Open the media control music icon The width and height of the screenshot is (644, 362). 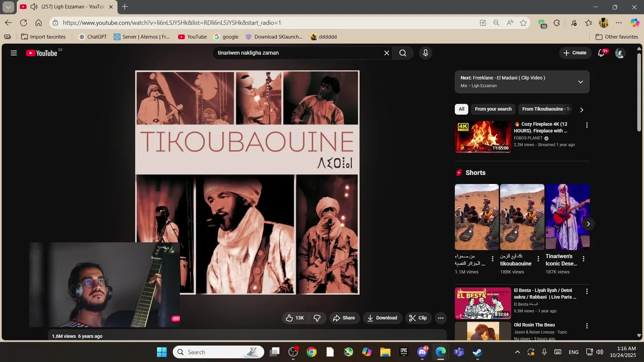(574, 23)
